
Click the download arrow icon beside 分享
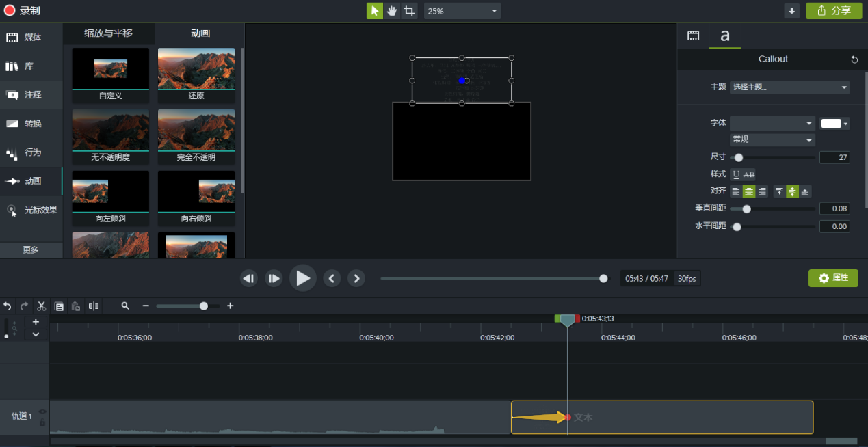pyautogui.click(x=792, y=11)
